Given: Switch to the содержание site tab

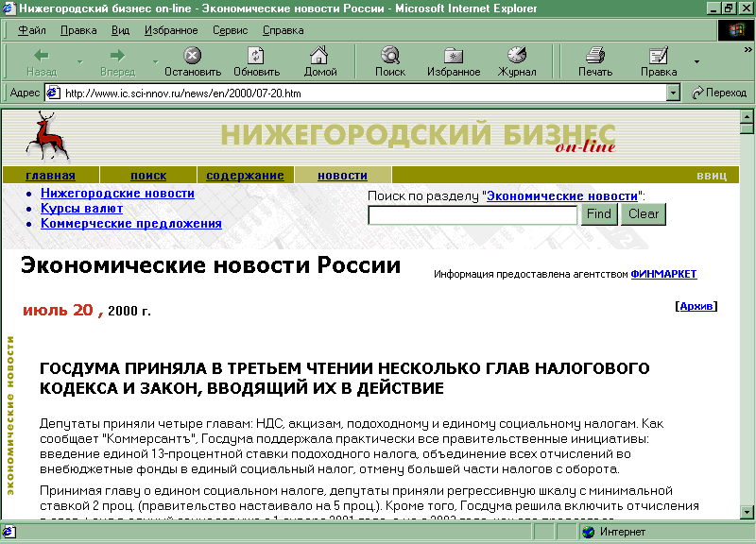Looking at the screenshot, I should (245, 176).
